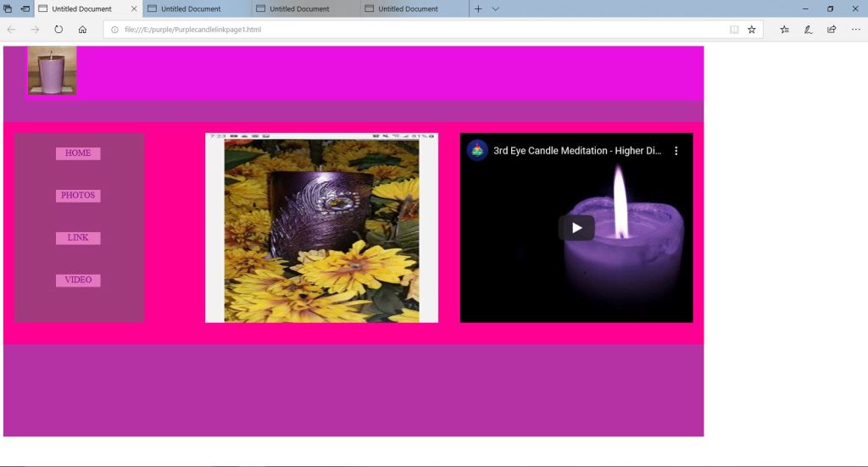
Task: Go to the VIDEO page button
Action: tap(78, 281)
